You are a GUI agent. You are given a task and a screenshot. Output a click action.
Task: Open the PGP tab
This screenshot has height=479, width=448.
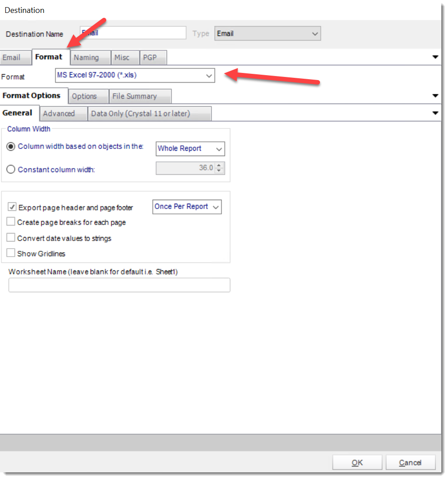tap(153, 58)
